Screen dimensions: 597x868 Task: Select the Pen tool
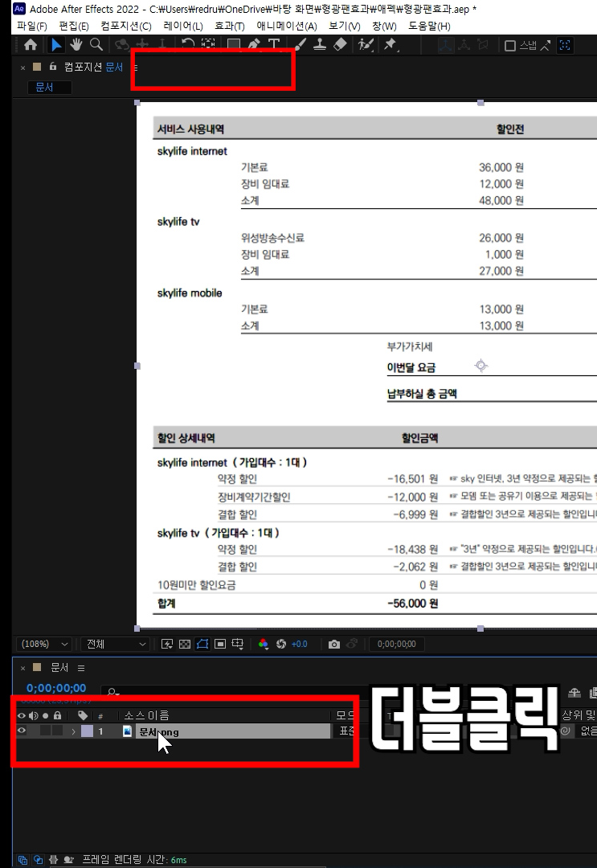[x=254, y=45]
